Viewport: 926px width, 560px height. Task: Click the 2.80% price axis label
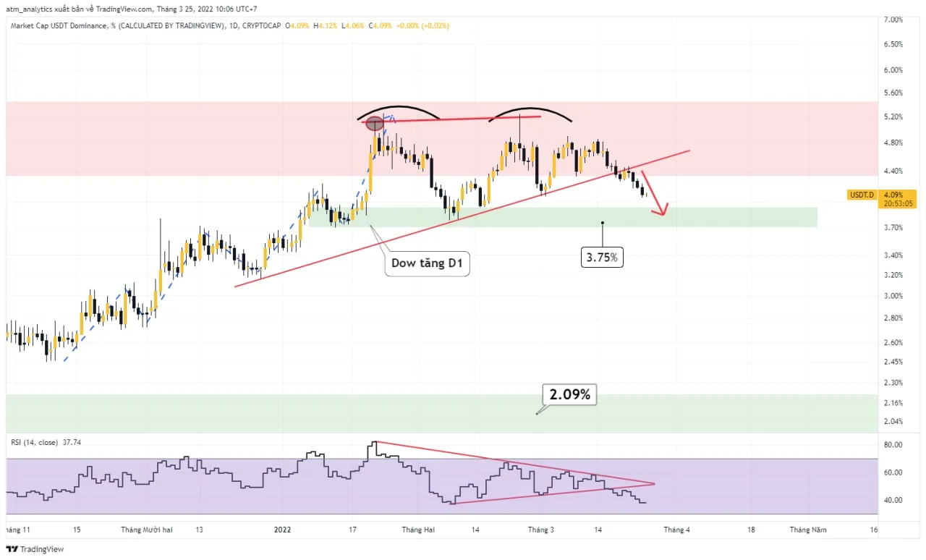point(893,318)
